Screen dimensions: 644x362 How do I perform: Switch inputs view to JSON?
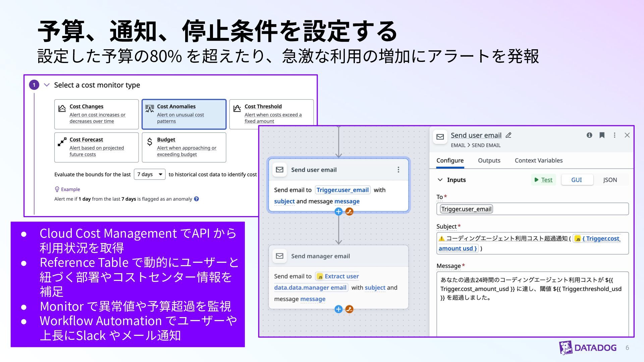(x=610, y=180)
